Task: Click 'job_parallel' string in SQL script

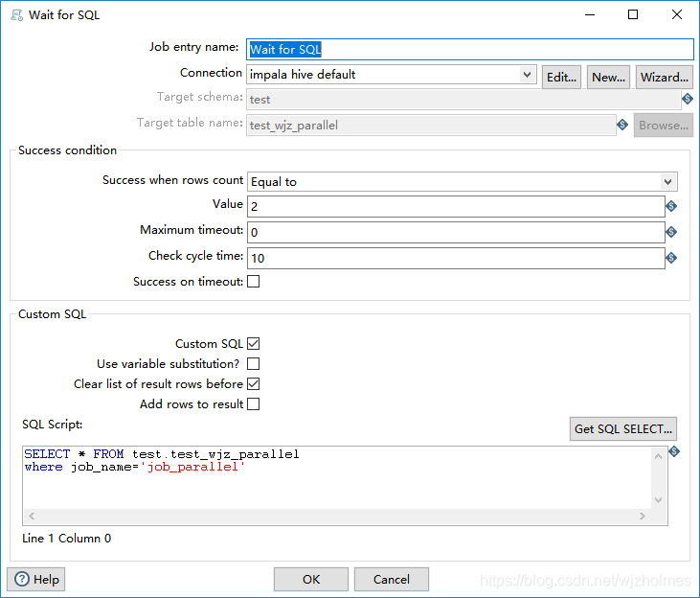Action: point(192,467)
